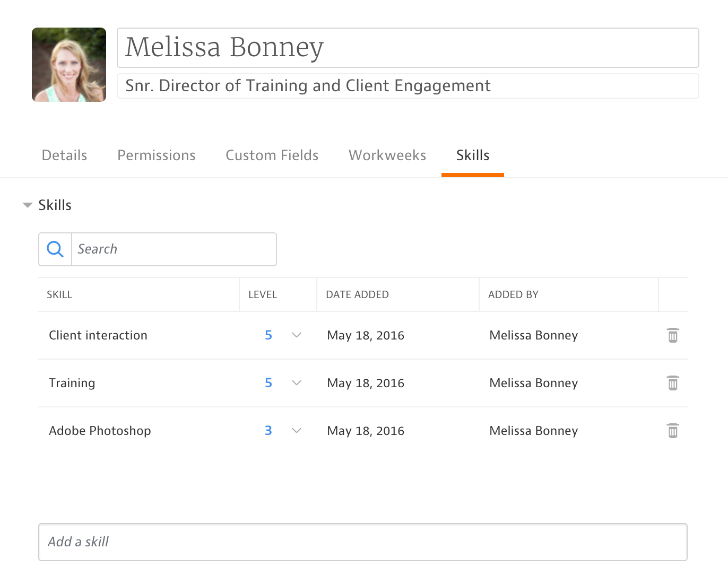Open level dropdown for Client interaction
The height and width of the screenshot is (575, 728).
point(297,335)
